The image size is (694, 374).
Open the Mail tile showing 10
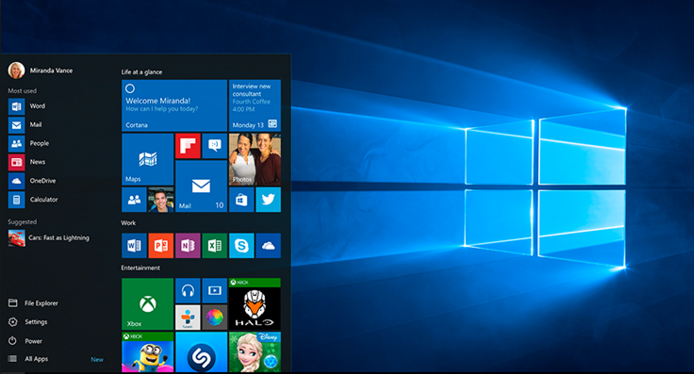[x=201, y=186]
